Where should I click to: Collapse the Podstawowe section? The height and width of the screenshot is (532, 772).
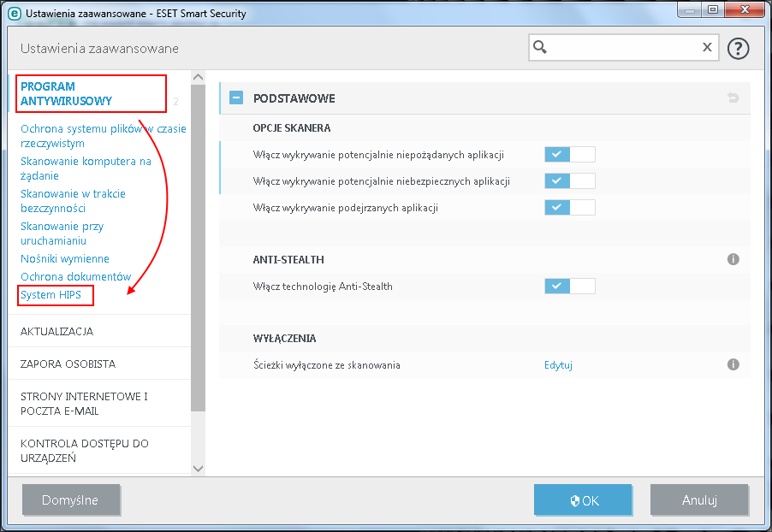click(x=235, y=98)
